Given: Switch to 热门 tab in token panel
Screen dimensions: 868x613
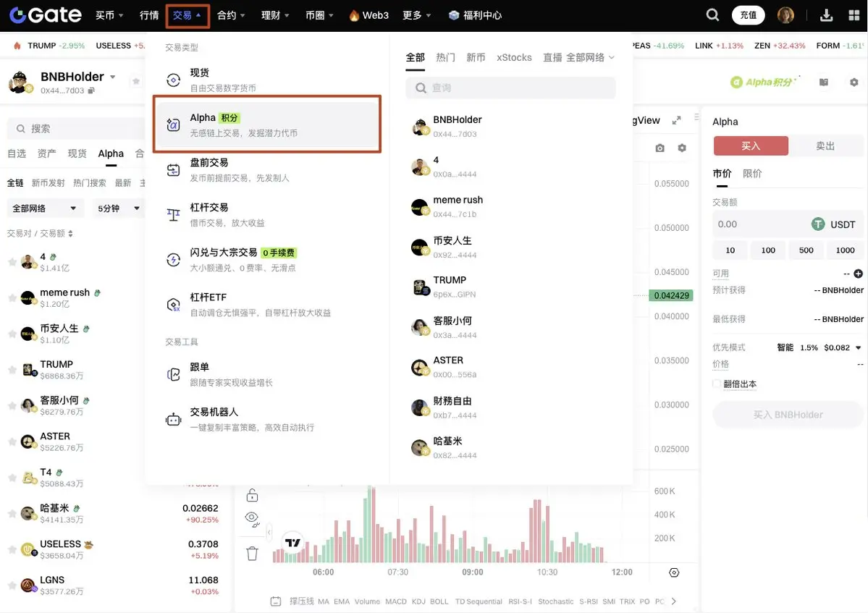Looking at the screenshot, I should point(445,58).
